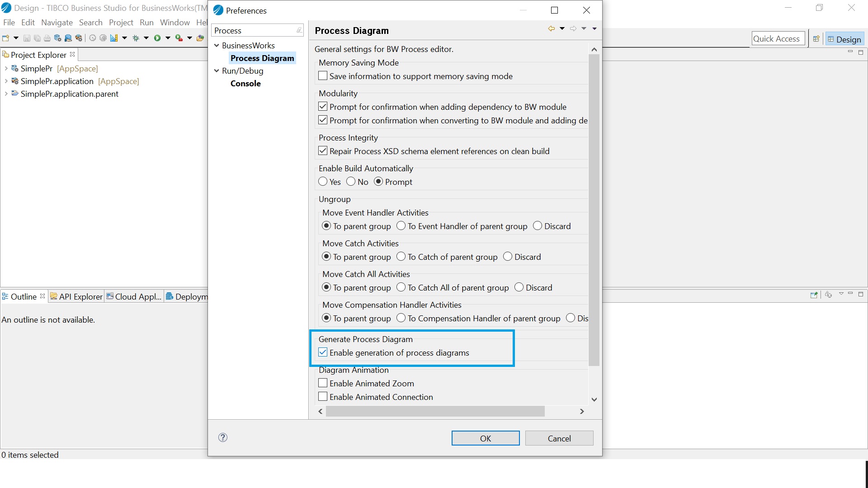
Task: Expand SimplePr.application.parent node
Action: click(6, 94)
